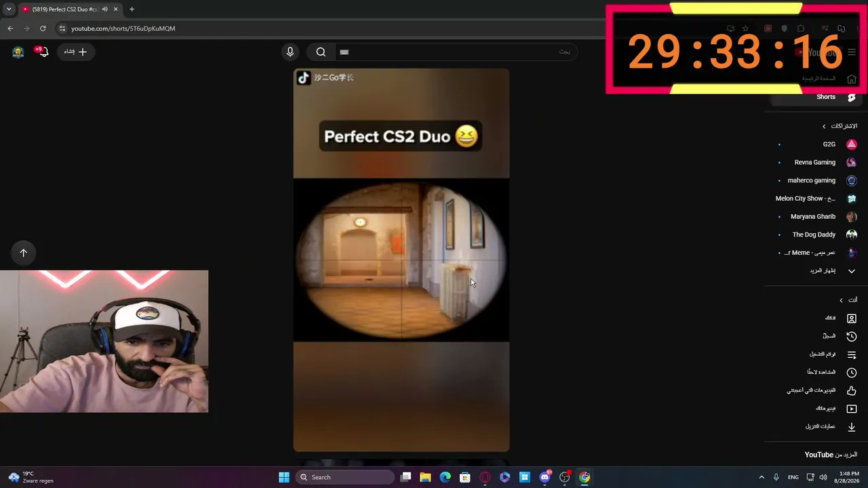Screen dimensions: 868x488
Task: Open volume control in system tray
Action: pyautogui.click(x=823, y=477)
